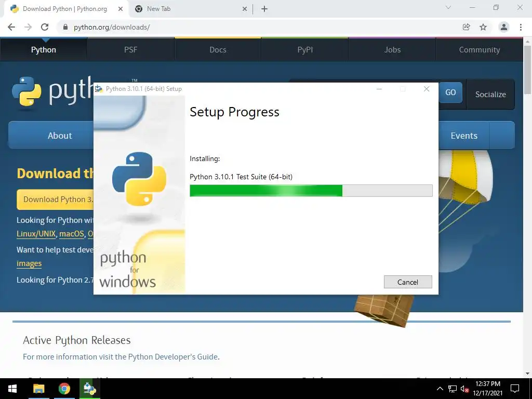The image size is (532, 399).
Task: Click the Python setup title bar icon
Action: pos(99,89)
